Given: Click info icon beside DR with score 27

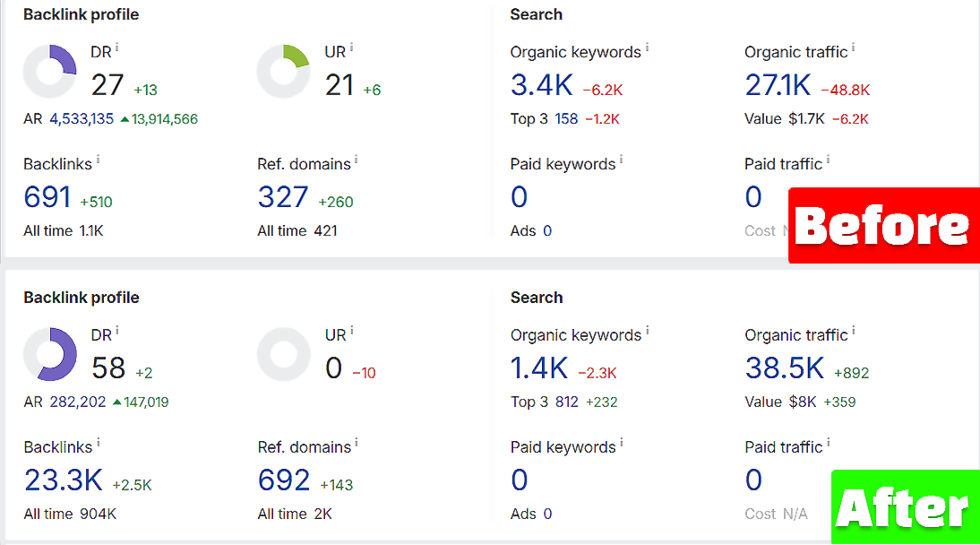Looking at the screenshot, I should (117, 48).
